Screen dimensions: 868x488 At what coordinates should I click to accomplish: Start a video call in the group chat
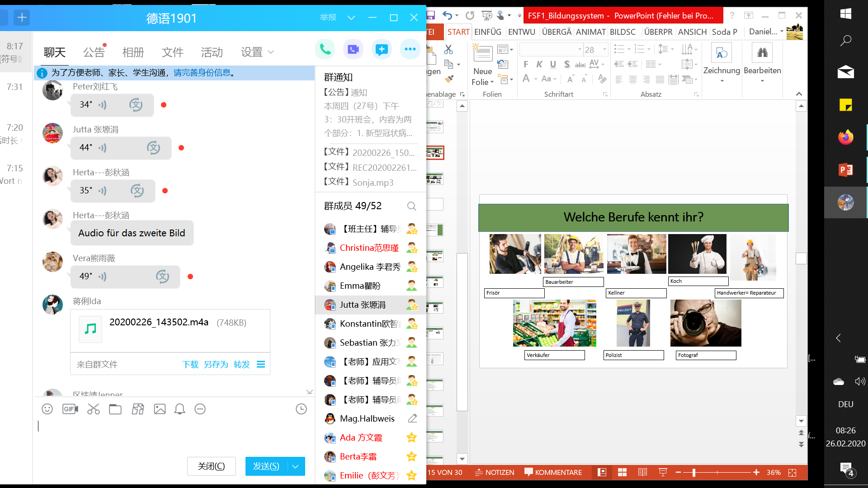click(x=353, y=49)
